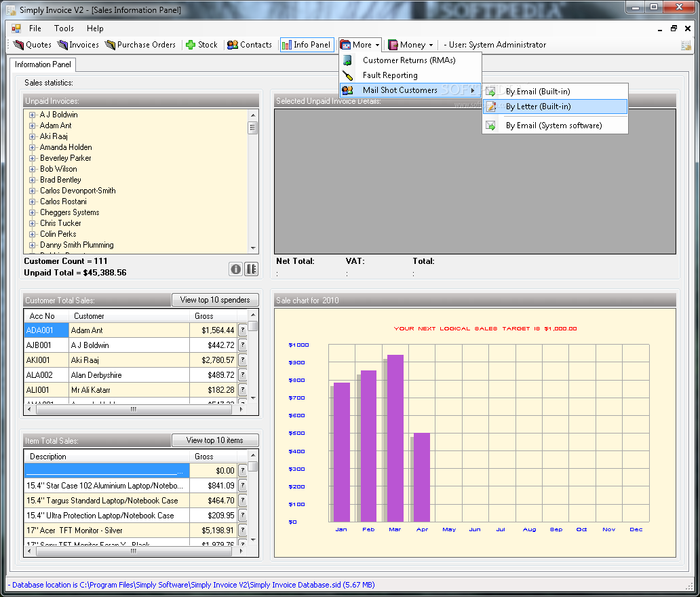Select the ADA001 account cell
Image resolution: width=700 pixels, height=597 pixels.
(46, 330)
